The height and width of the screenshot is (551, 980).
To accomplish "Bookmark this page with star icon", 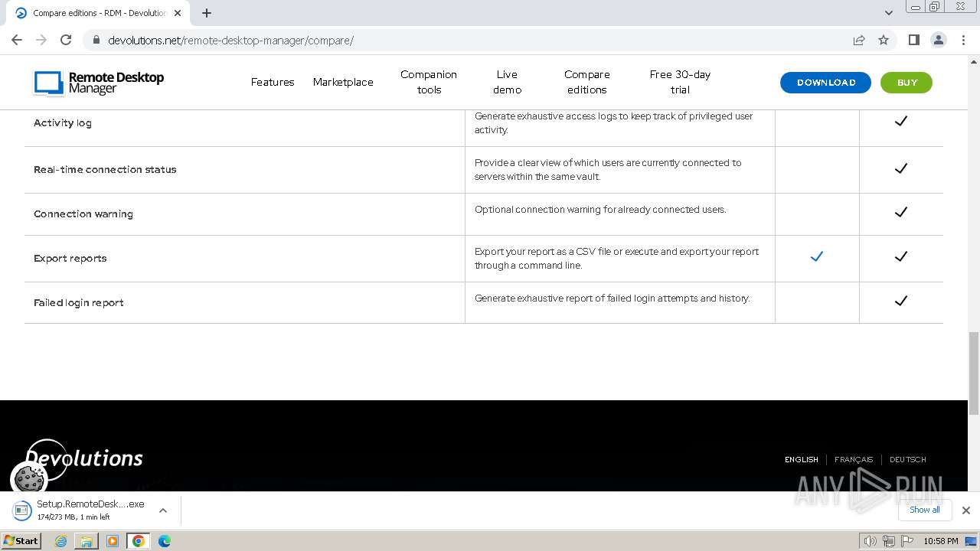I will (884, 40).
